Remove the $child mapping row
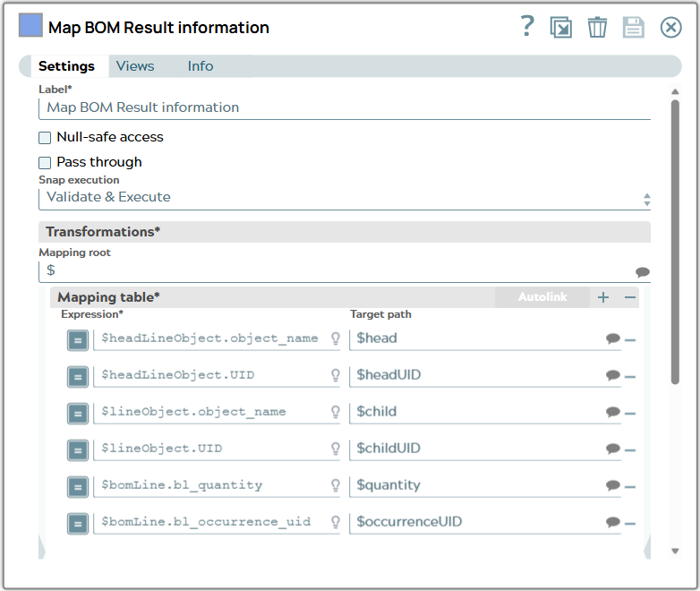Screen dimensions: 700x591 630,414
